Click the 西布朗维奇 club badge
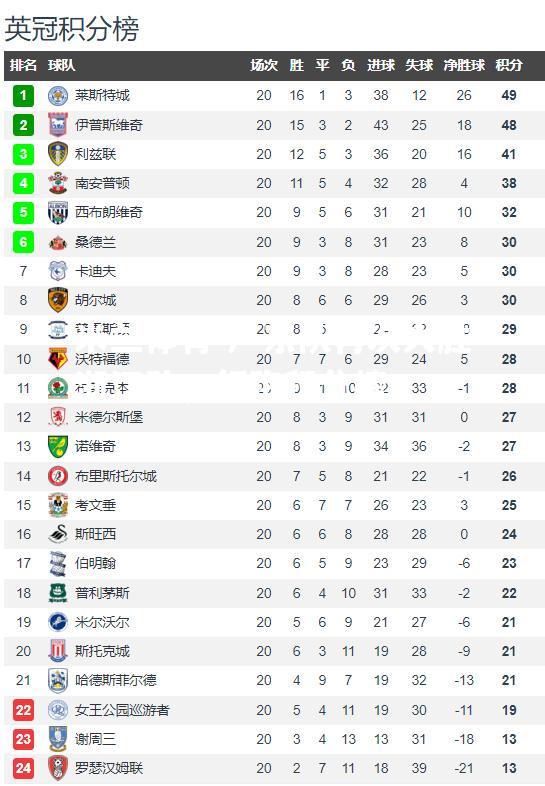Screen dimensions: 545x786 click(x=58, y=213)
